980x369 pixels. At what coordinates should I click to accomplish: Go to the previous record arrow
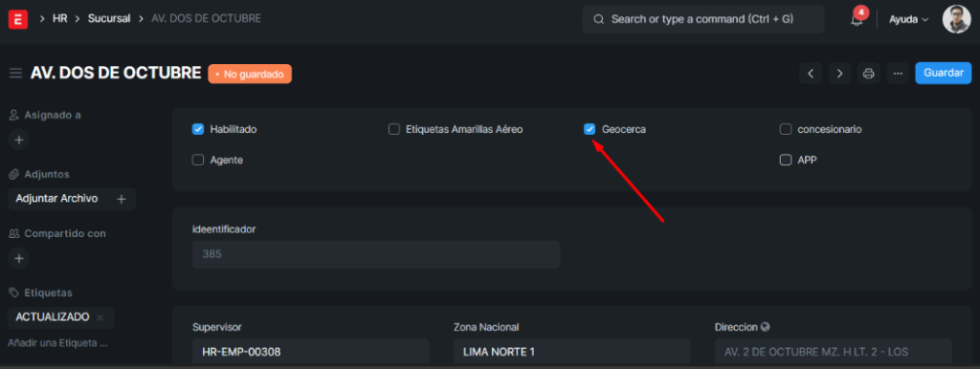point(811,73)
